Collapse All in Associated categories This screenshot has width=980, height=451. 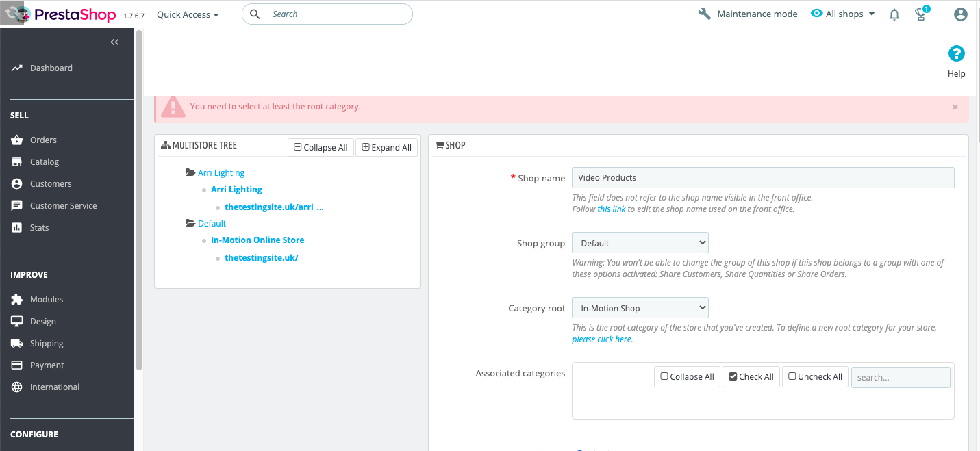(x=687, y=376)
